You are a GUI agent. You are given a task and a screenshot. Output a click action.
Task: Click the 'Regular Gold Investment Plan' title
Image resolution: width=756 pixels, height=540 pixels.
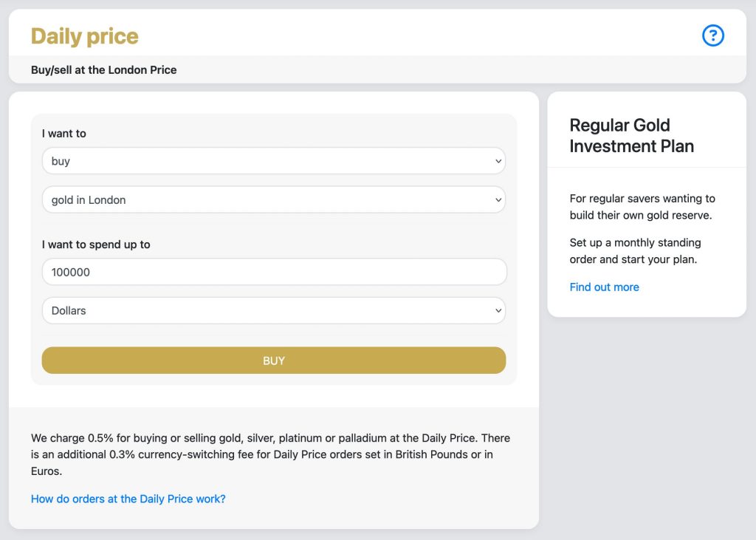[631, 136]
